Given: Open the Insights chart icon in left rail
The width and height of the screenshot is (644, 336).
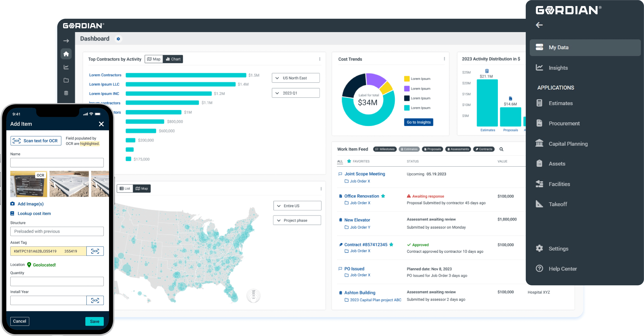Looking at the screenshot, I should [x=66, y=67].
